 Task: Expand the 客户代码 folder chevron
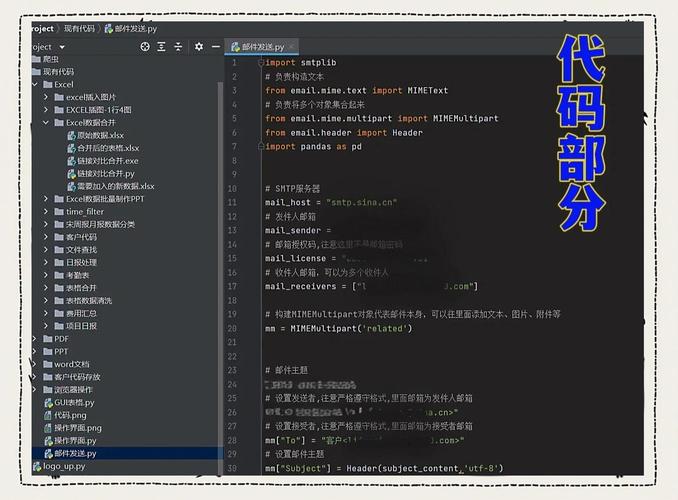pos(46,237)
